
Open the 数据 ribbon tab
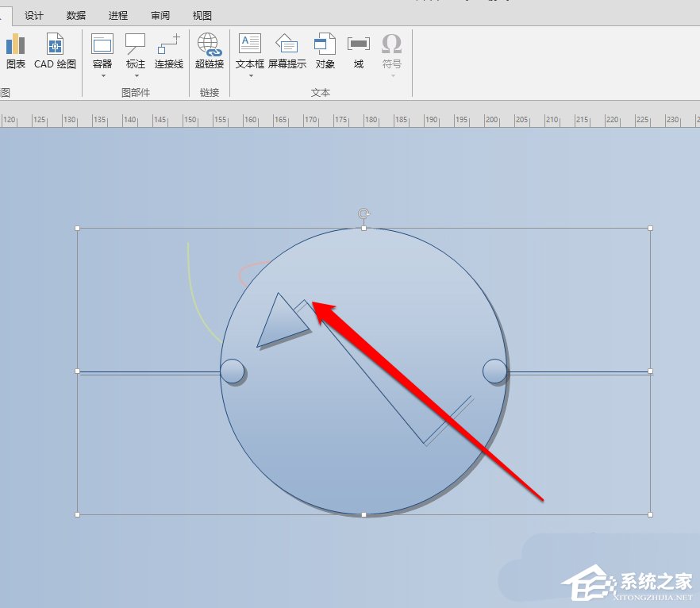point(75,15)
